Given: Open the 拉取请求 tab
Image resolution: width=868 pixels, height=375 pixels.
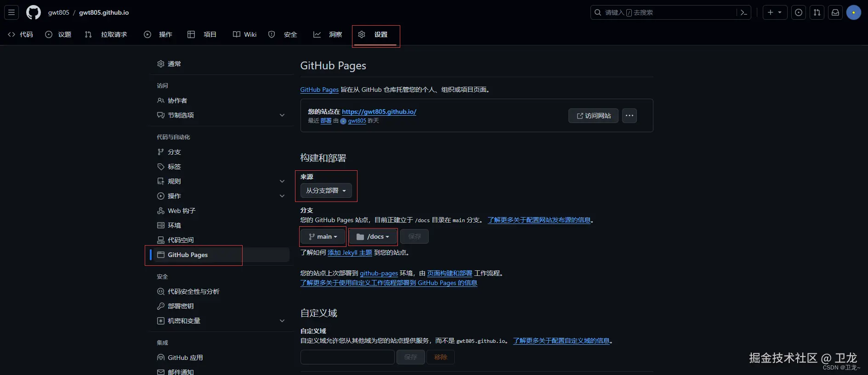Looking at the screenshot, I should 106,34.
